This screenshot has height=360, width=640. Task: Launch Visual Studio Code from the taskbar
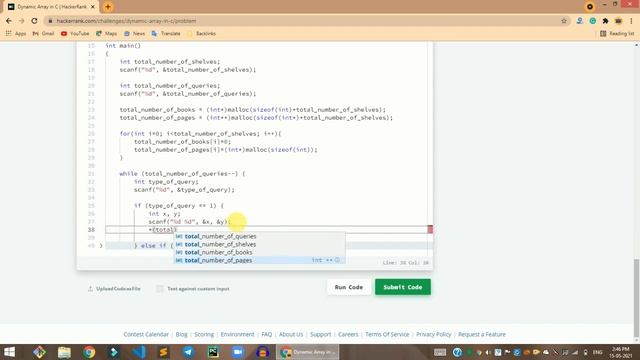coord(139,352)
